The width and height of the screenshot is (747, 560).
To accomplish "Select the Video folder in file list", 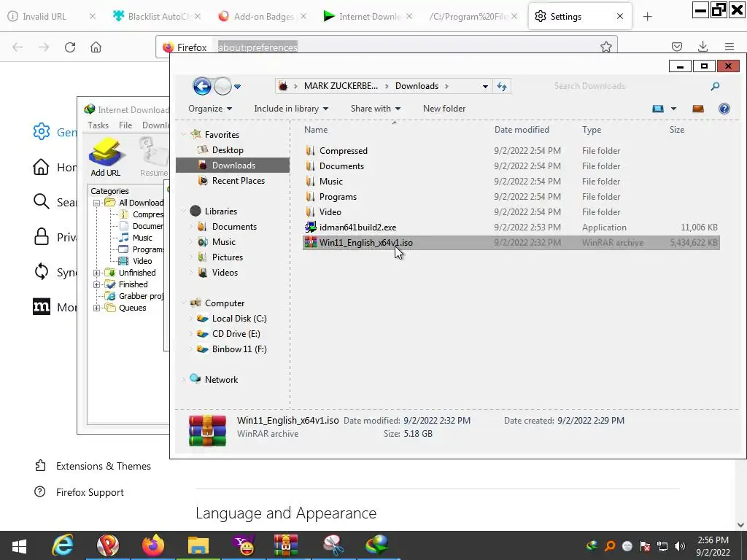I will click(x=330, y=212).
